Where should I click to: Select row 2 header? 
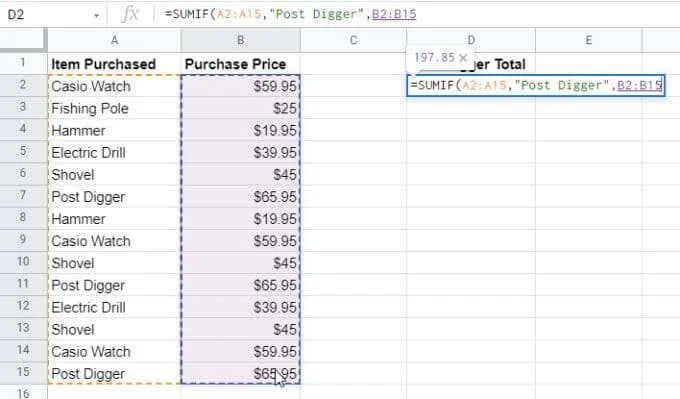click(23, 85)
